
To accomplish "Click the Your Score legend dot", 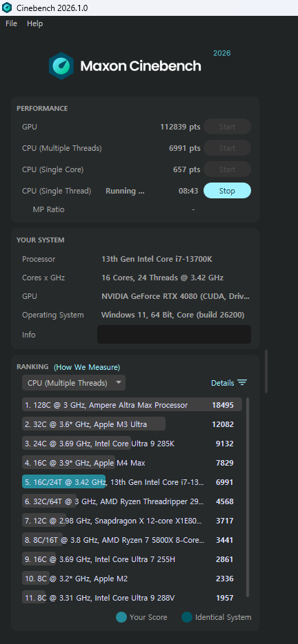I will (121, 617).
